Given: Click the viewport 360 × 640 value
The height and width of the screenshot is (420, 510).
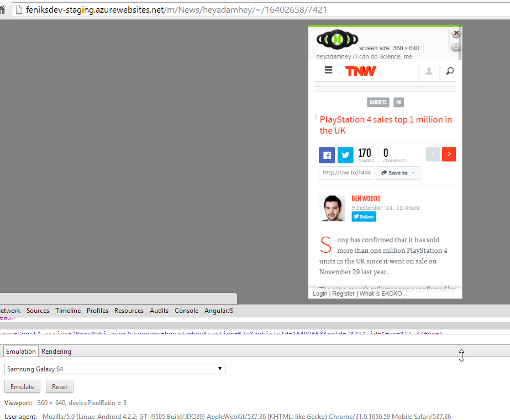Looking at the screenshot, I should point(51,403).
